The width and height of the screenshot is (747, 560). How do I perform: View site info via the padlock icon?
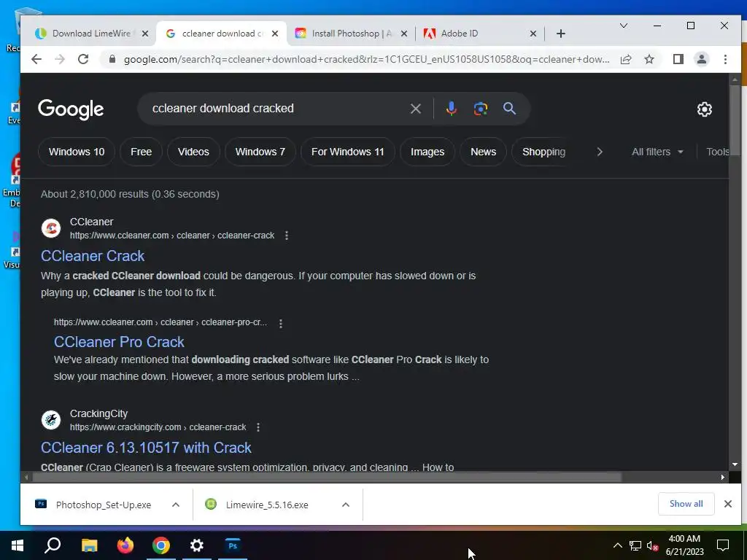coord(112,59)
